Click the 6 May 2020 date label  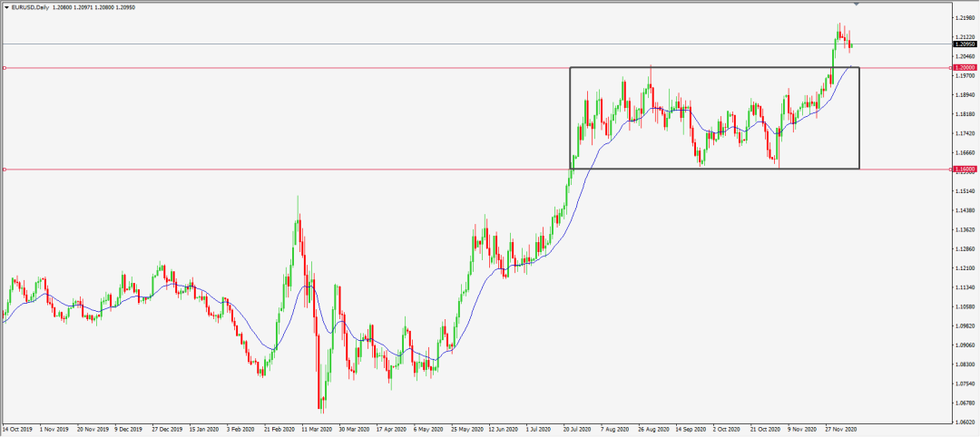coord(426,430)
